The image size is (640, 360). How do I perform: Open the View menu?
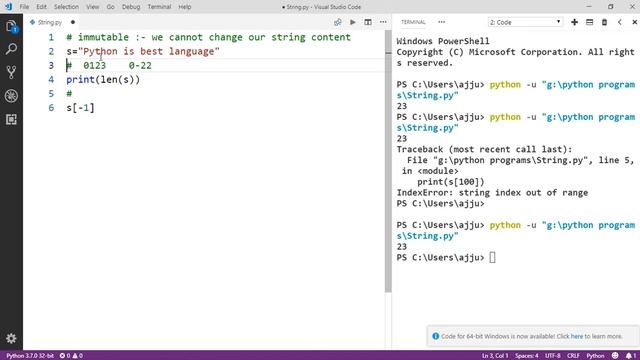(x=93, y=7)
